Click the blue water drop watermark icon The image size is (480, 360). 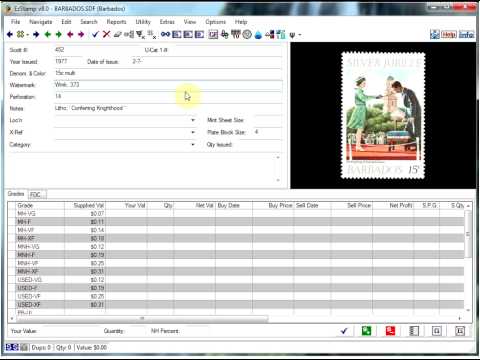pos(258,35)
